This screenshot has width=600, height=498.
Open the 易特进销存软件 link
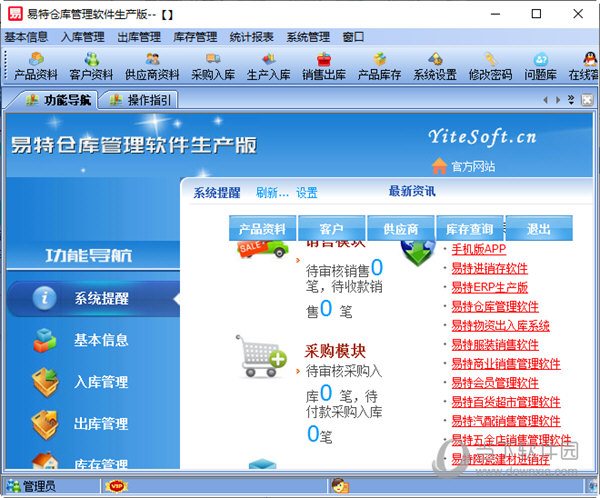[x=489, y=268]
